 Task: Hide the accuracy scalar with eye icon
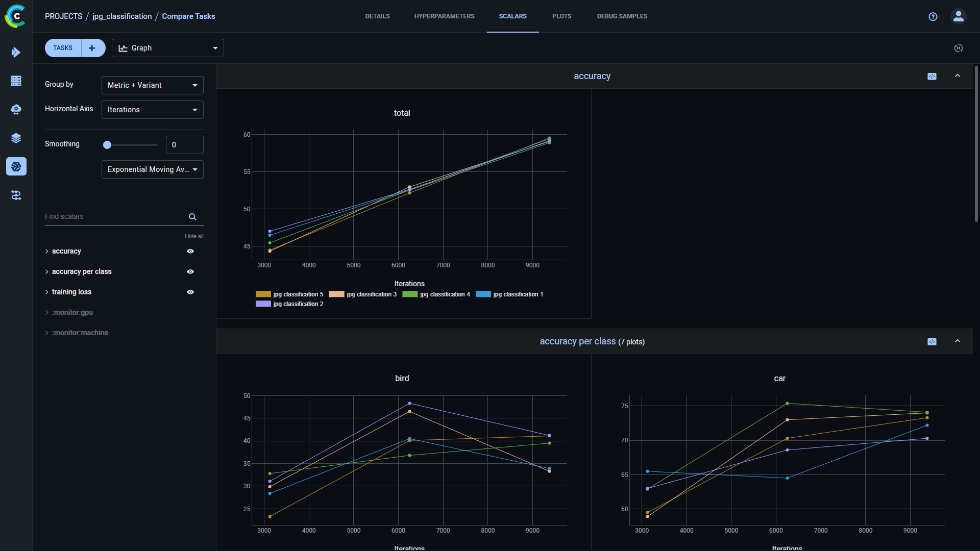pyautogui.click(x=190, y=252)
